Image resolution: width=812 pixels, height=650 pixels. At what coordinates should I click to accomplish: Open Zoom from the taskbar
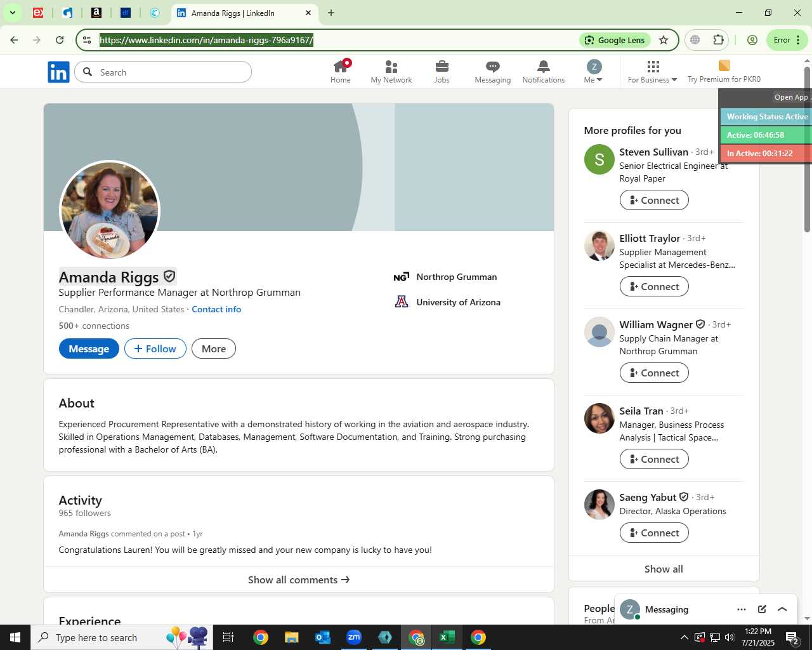354,637
